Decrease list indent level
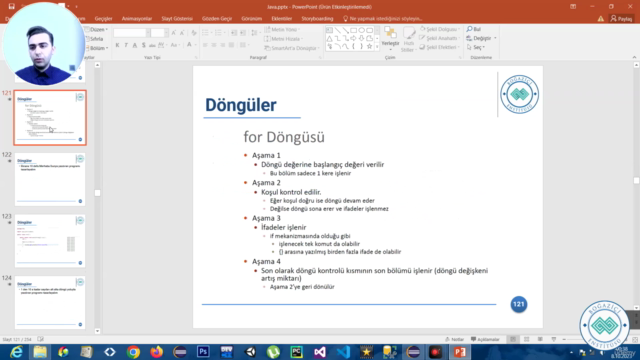 (x=234, y=33)
